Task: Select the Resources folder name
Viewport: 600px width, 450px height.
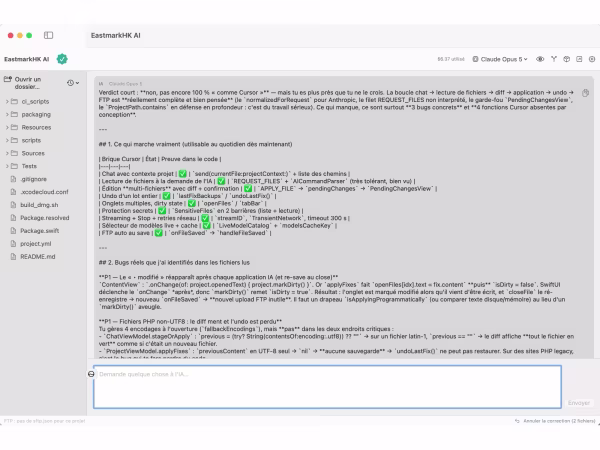Action: pyautogui.click(x=36, y=127)
